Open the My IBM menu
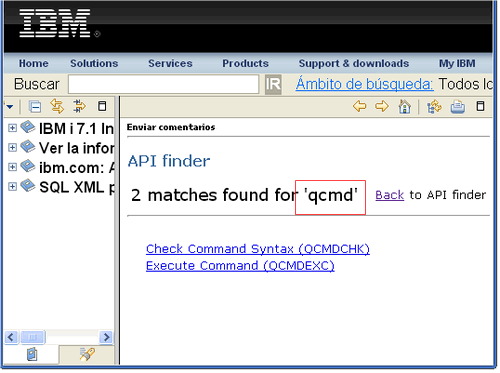The image size is (500, 373). click(457, 63)
